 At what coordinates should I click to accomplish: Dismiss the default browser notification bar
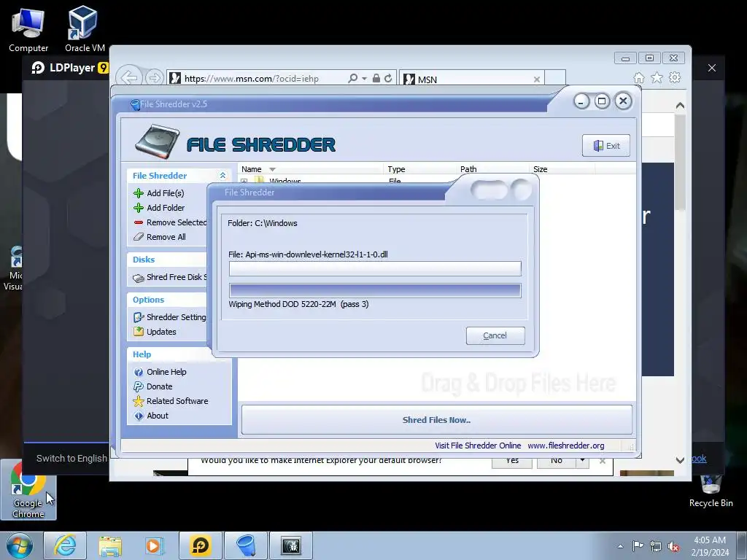point(603,461)
